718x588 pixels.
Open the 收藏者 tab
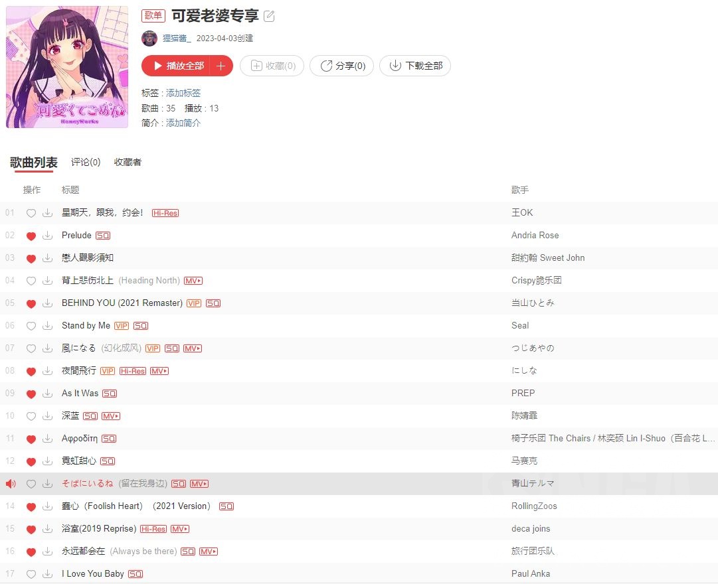click(128, 162)
